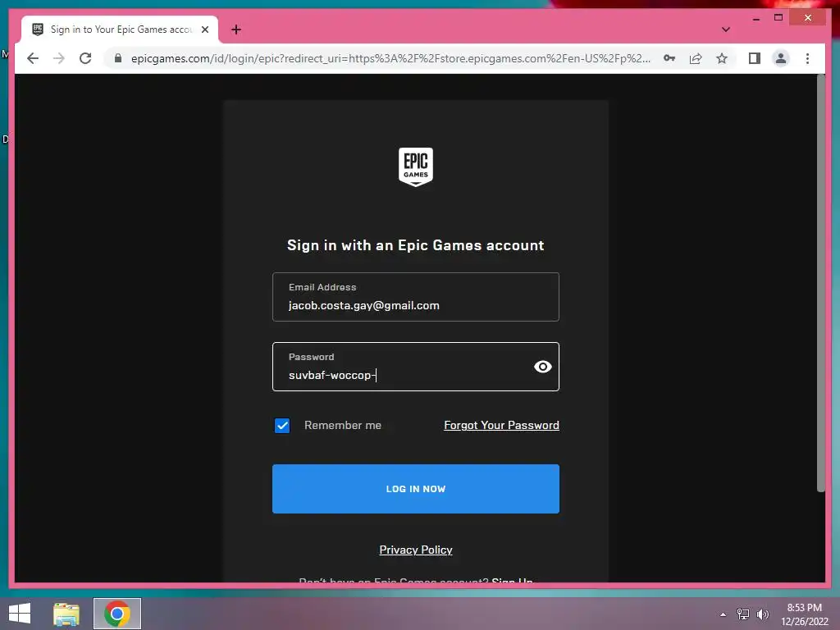Open the Forgot Your Password link

(501, 426)
